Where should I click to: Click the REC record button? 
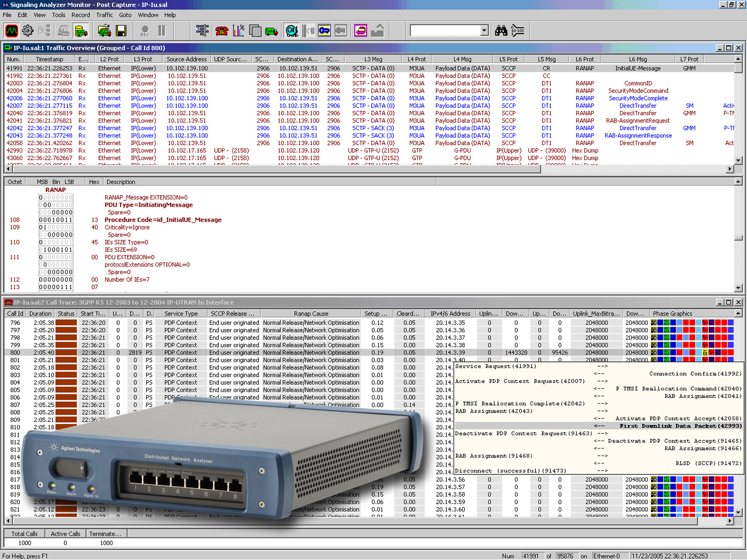[x=145, y=31]
